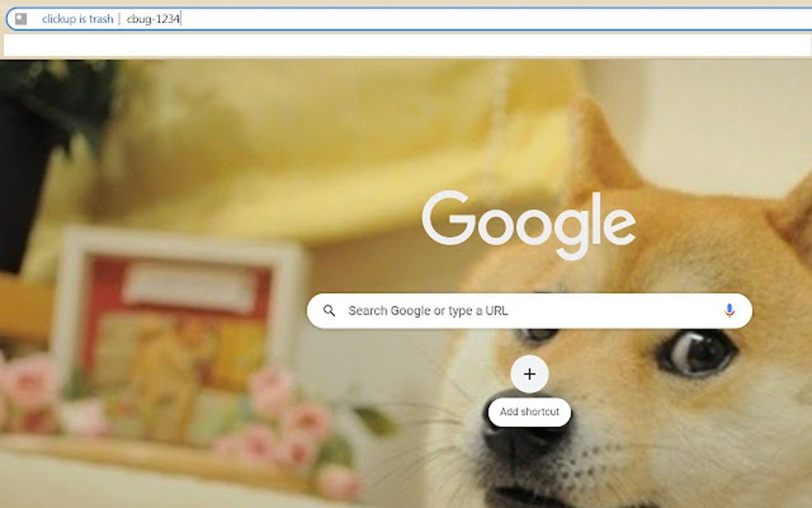This screenshot has height=508, width=812.
Task: Click the Google logo
Action: (x=529, y=225)
